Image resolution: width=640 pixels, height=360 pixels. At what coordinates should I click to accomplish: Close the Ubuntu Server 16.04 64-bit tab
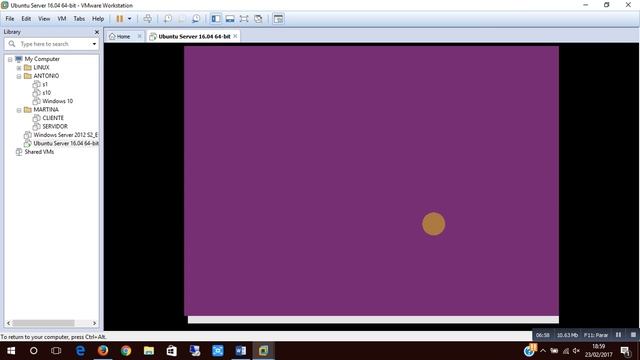pyautogui.click(x=236, y=36)
